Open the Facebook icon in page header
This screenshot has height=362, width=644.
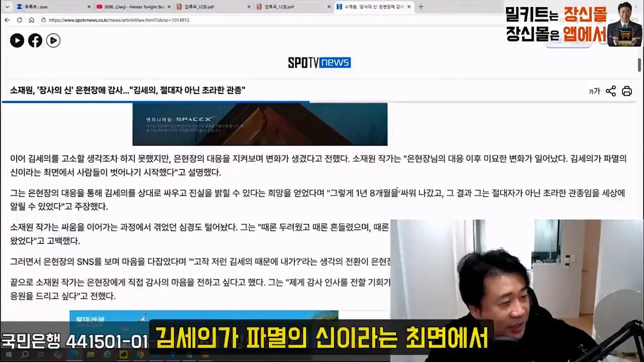coord(35,41)
